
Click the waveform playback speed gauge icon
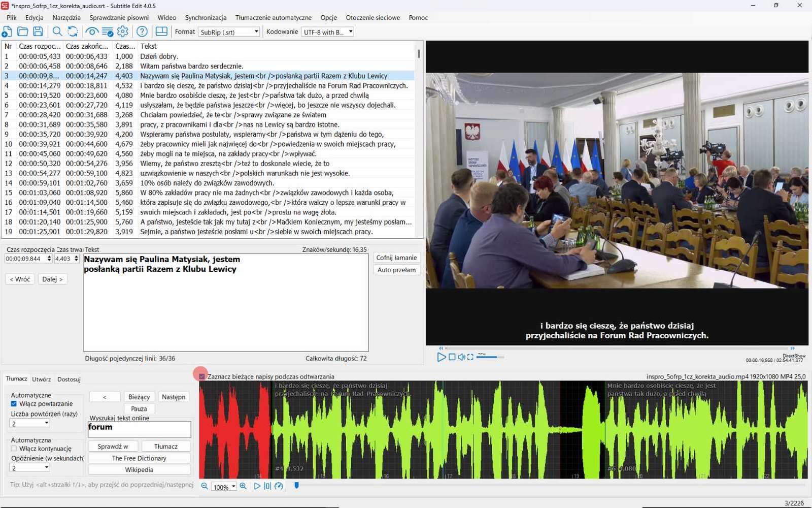click(x=279, y=486)
